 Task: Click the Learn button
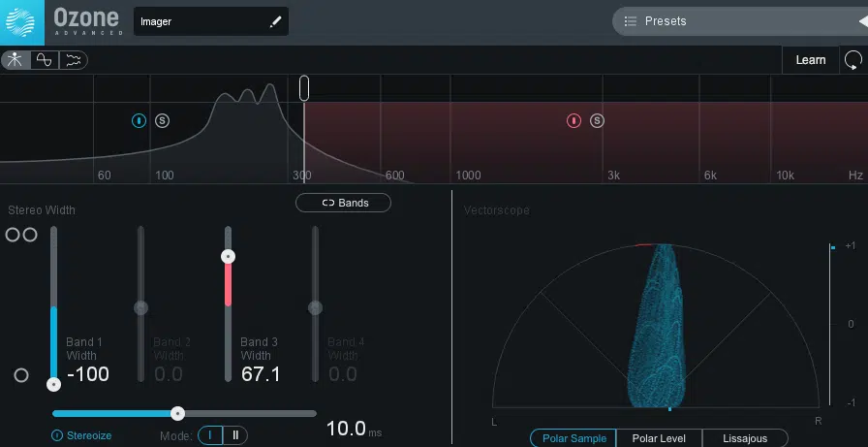click(x=811, y=60)
